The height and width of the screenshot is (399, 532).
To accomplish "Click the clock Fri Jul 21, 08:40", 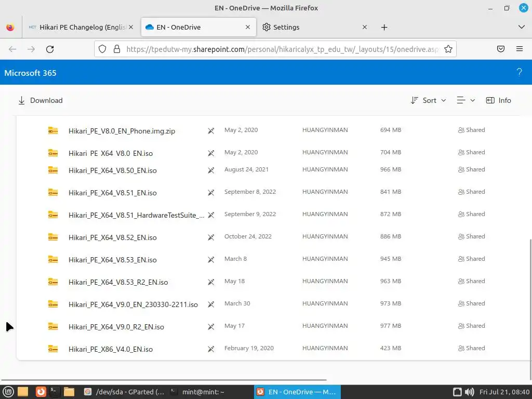I will pos(504,392).
